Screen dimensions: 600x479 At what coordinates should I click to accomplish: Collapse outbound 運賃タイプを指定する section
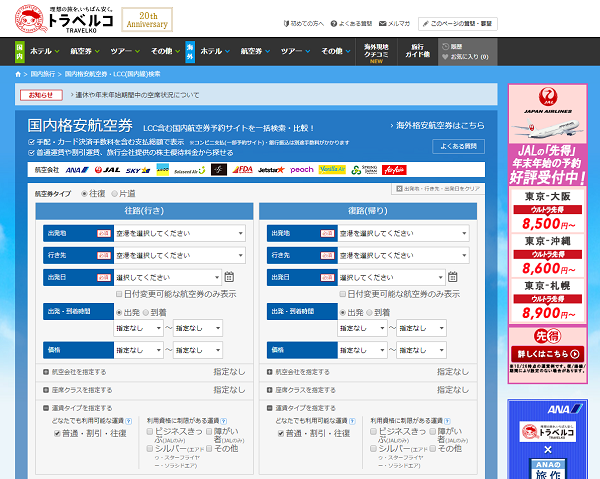coord(78,408)
